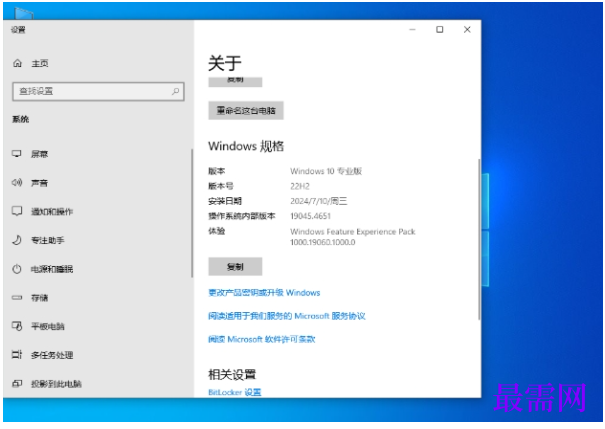Maximize the settings window
The height and width of the screenshot is (429, 605).
(439, 30)
